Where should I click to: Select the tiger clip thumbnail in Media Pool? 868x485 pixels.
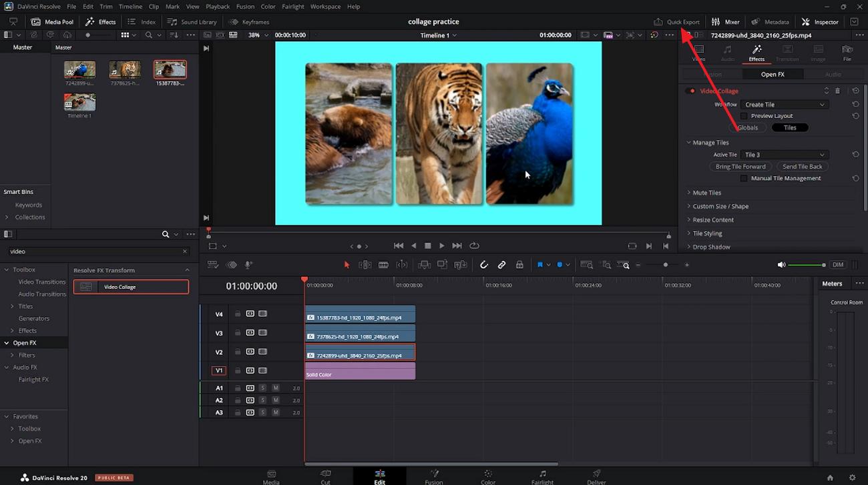(124, 70)
